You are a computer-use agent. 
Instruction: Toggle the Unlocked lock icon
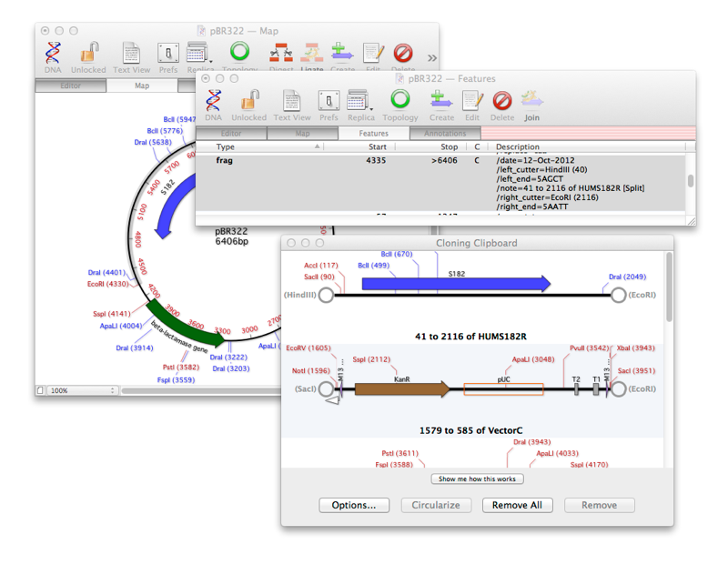pos(248,103)
